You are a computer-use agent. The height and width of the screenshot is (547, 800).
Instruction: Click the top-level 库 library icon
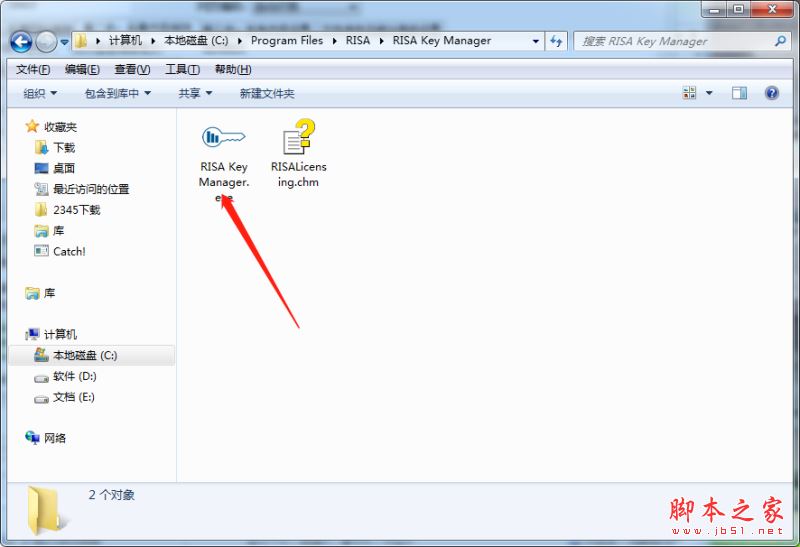click(x=32, y=293)
